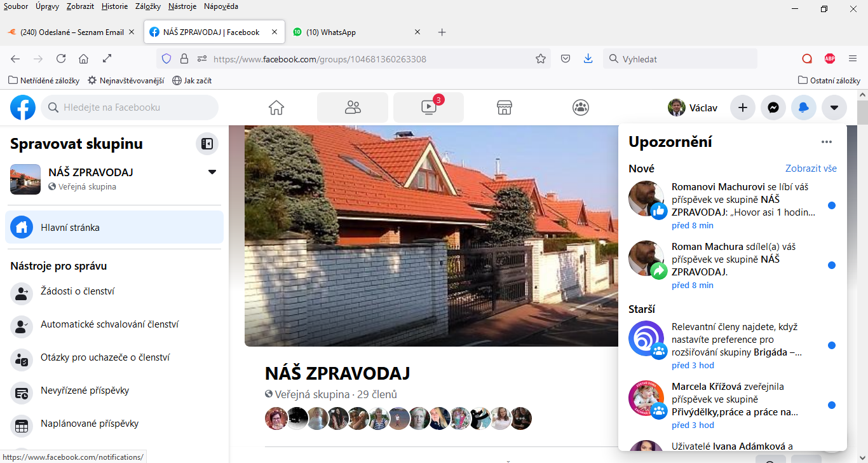The height and width of the screenshot is (463, 868).
Task: Open the Downloads arrow icon
Action: point(588,59)
